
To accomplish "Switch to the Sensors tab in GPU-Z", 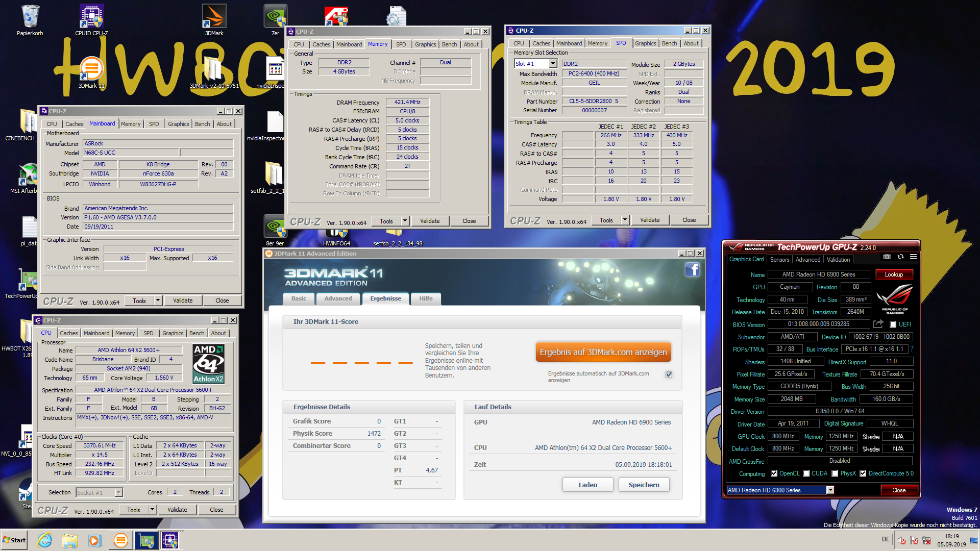I will [779, 260].
